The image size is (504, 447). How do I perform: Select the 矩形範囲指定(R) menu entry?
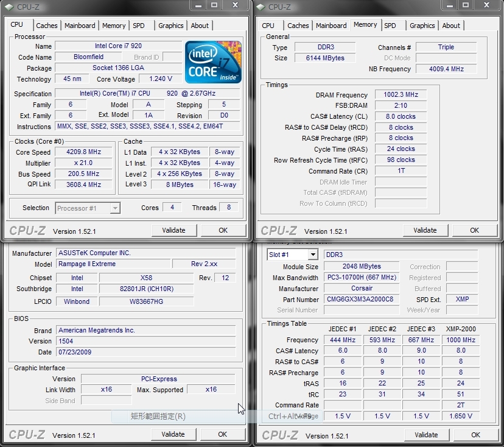point(158,417)
